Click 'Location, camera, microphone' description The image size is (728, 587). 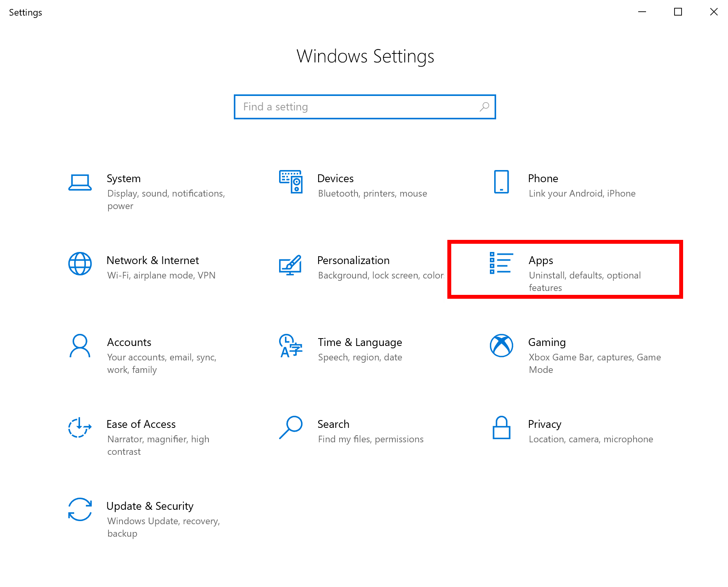[591, 440]
